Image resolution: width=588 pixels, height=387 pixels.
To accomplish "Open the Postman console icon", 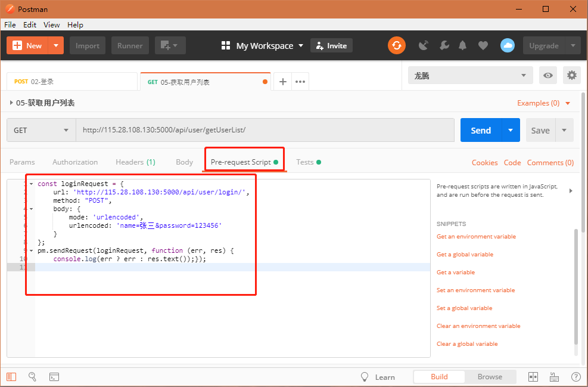I will [54, 377].
